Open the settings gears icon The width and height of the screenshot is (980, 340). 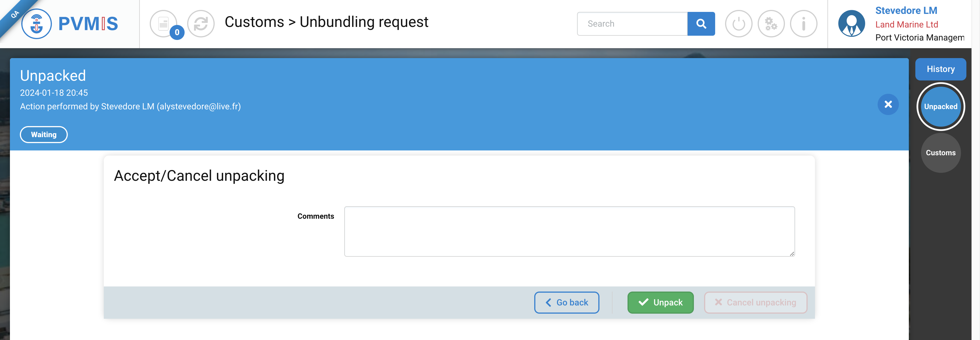tap(771, 24)
